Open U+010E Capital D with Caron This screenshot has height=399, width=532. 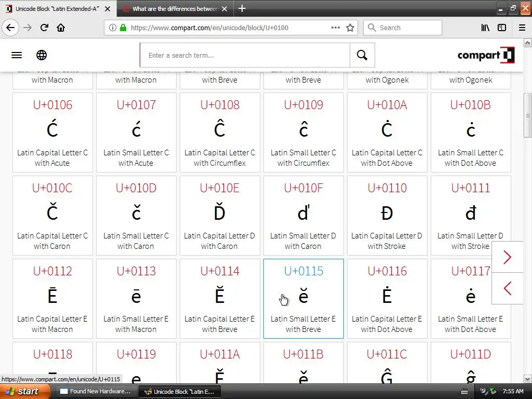coord(220,216)
